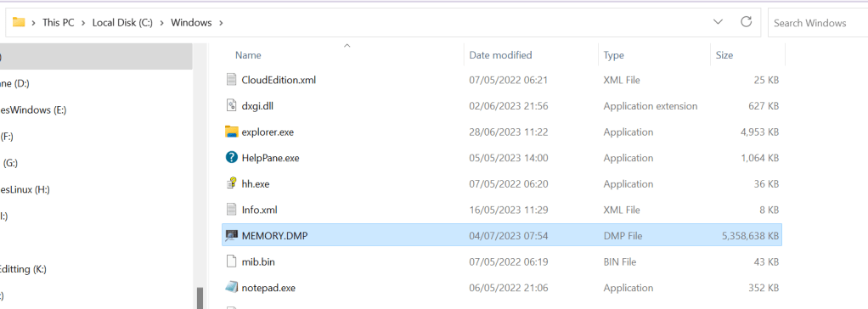Click the hh.exe help icon
This screenshot has height=309, width=868.
tap(231, 184)
